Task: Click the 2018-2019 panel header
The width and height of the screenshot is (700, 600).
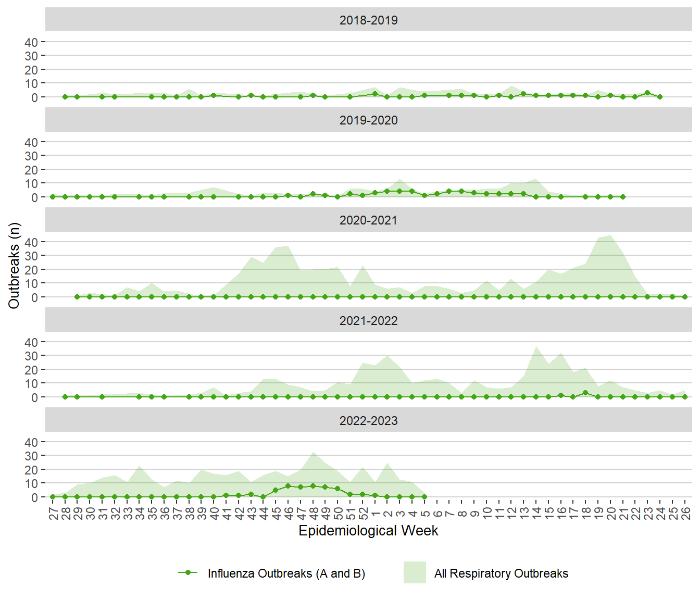Action: tap(368, 20)
